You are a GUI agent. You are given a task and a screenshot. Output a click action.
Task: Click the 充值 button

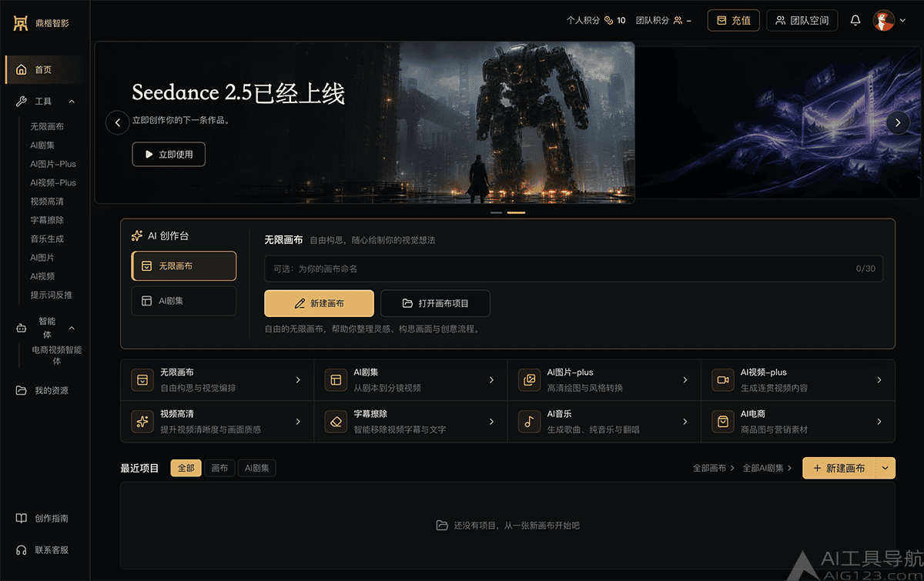click(734, 20)
